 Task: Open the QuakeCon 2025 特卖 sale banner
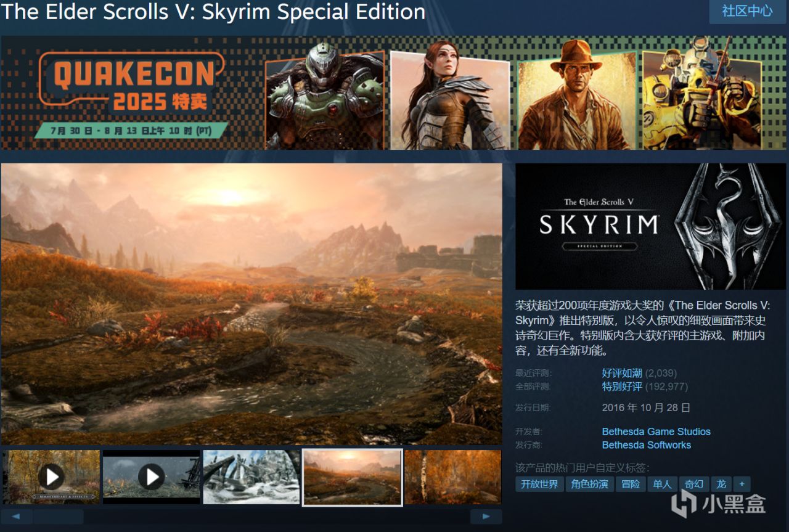click(x=394, y=92)
